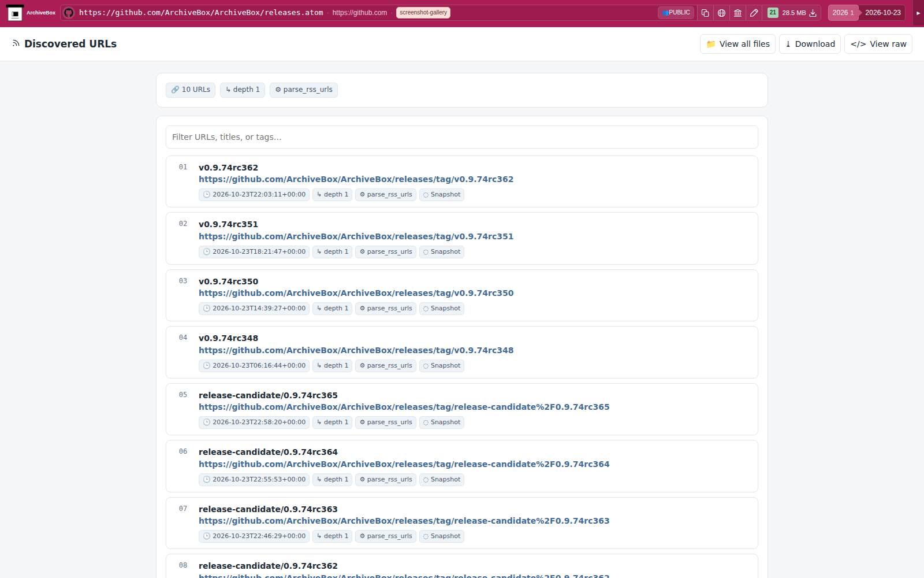
Task: Open release-candidate%2F0.9.74rc365 link
Action: [404, 407]
